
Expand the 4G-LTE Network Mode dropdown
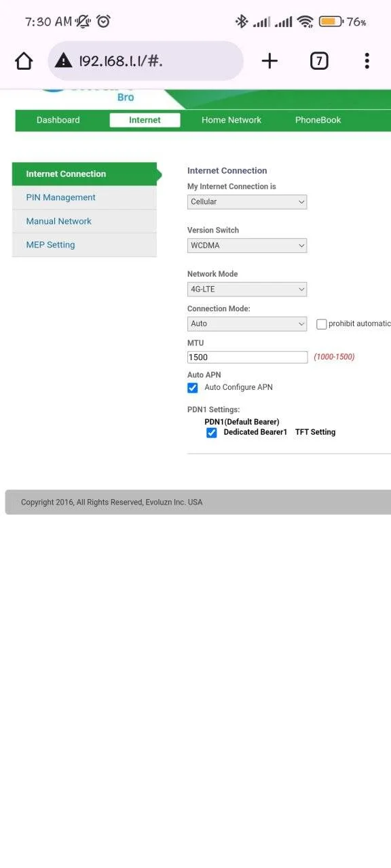(x=247, y=290)
